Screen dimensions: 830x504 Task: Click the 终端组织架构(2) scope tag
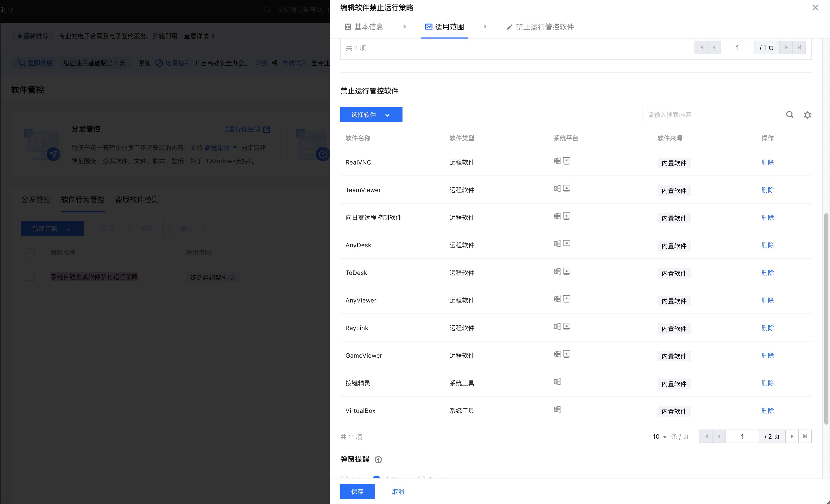(213, 278)
